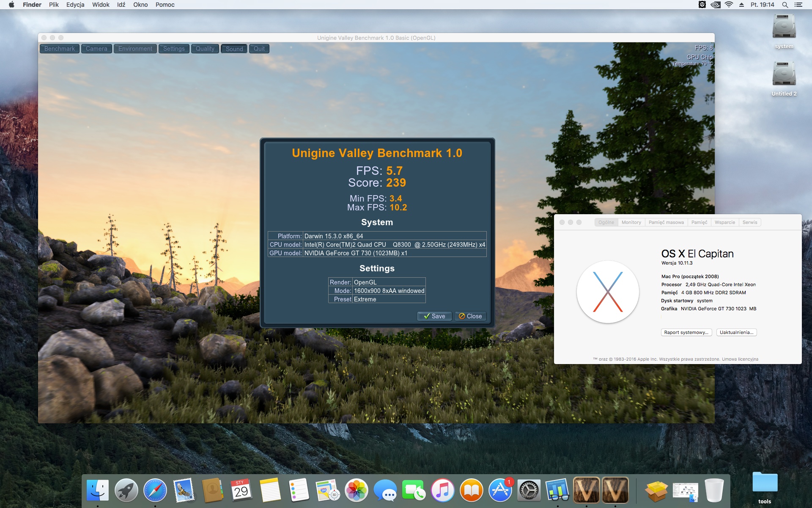This screenshot has height=508, width=812.
Task: Open System Preferences gear in dock
Action: [x=529, y=490]
